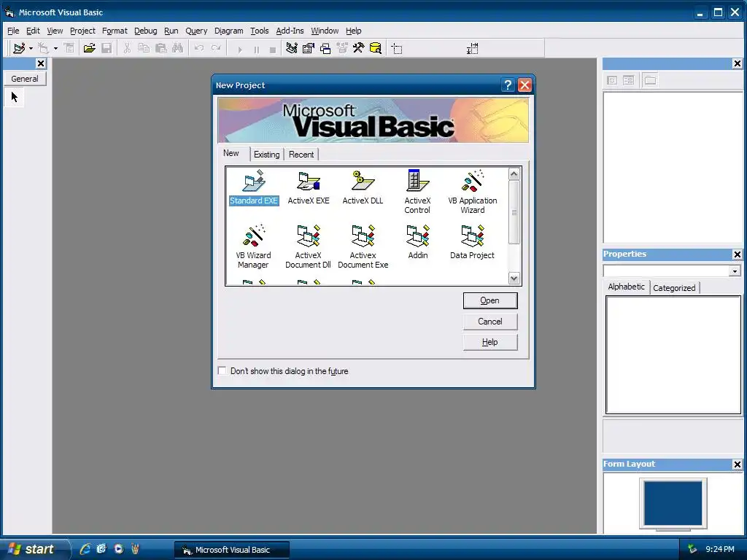This screenshot has height=560, width=747.
Task: Click the Break pause icon
Action: 256,49
